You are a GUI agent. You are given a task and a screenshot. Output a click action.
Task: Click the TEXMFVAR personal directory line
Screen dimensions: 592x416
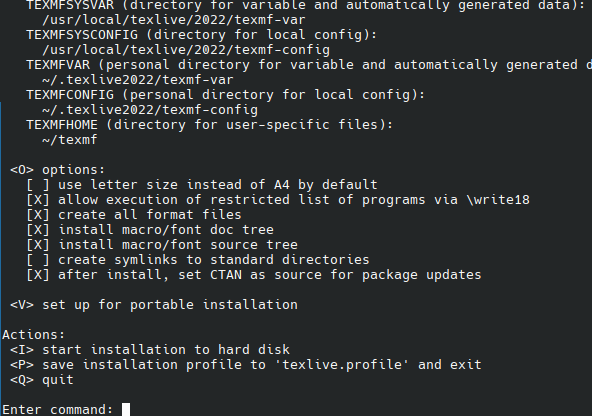[309, 65]
